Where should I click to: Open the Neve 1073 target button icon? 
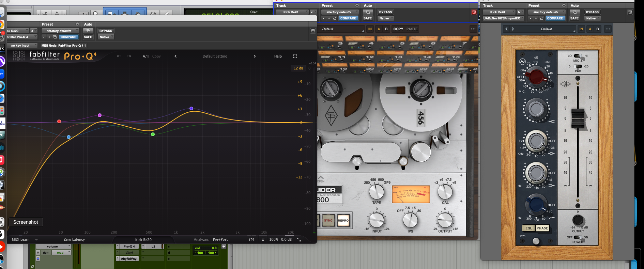630,12
